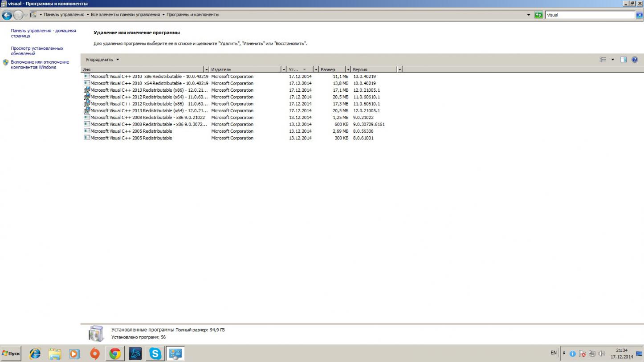Open Skype from the taskbar

(x=155, y=354)
